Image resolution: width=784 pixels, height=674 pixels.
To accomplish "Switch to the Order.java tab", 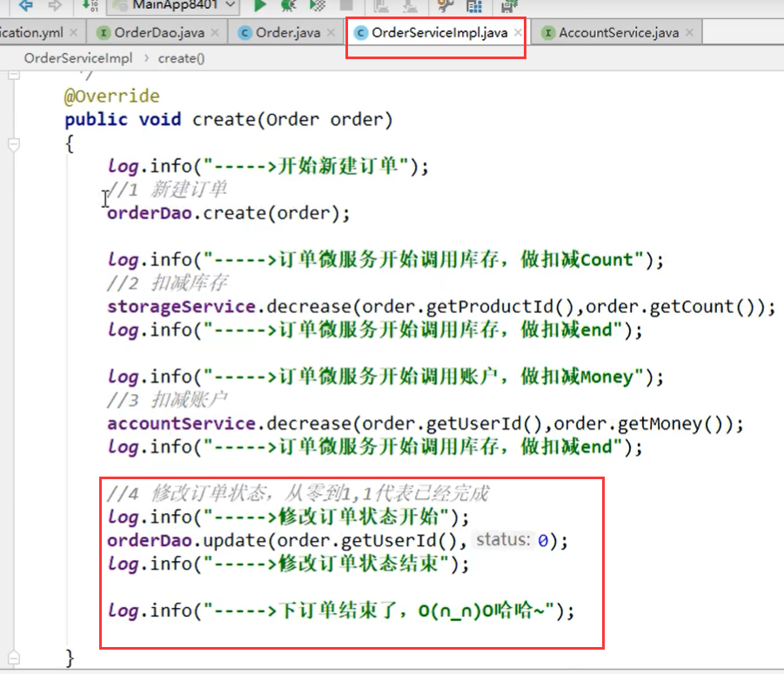I will tap(287, 32).
